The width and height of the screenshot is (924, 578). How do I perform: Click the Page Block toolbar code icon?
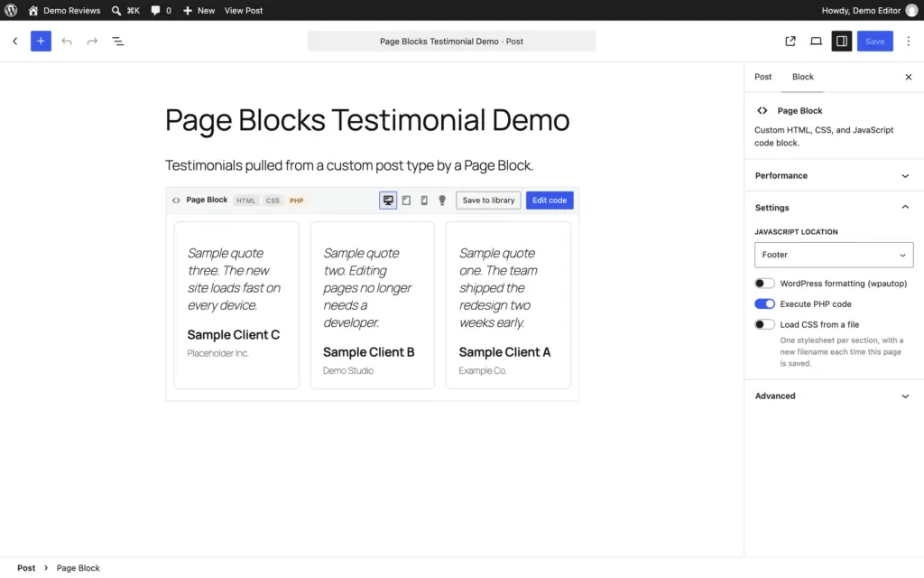[176, 200]
